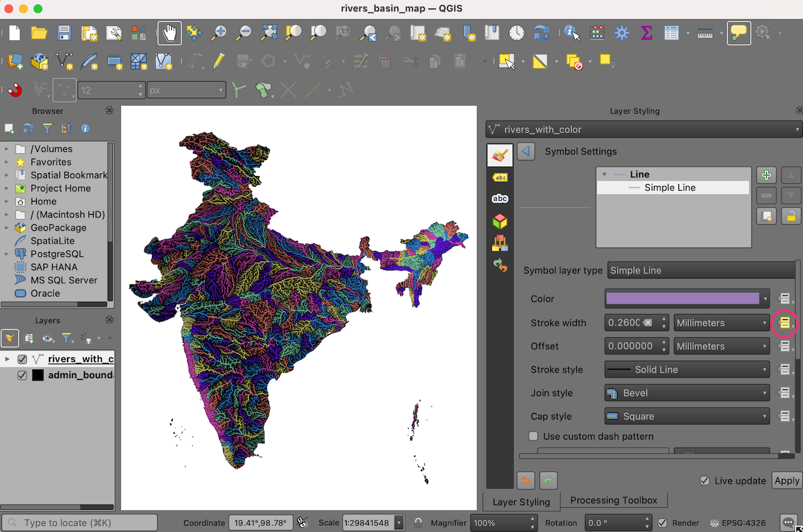This screenshot has width=803, height=532.
Task: Open the Cap style Square dropdown
Action: 687,416
